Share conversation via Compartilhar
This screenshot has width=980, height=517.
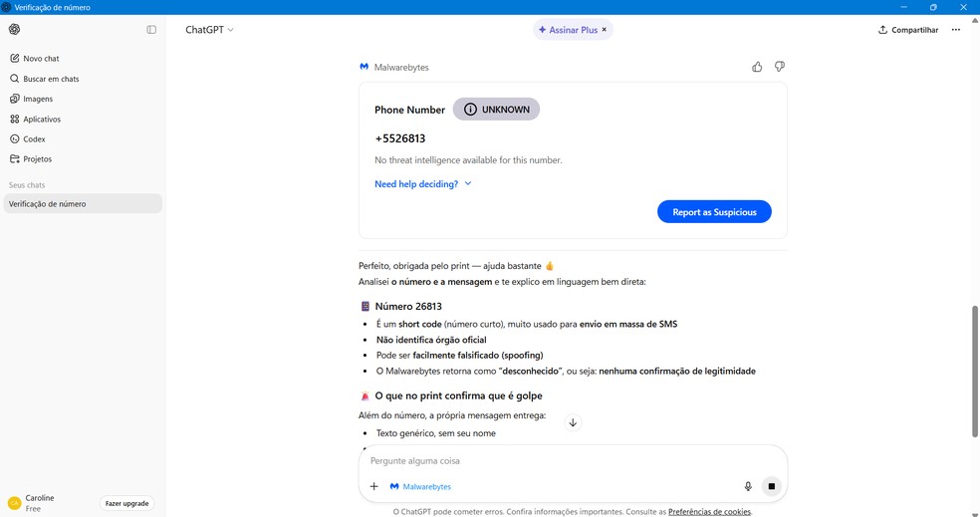908,29
